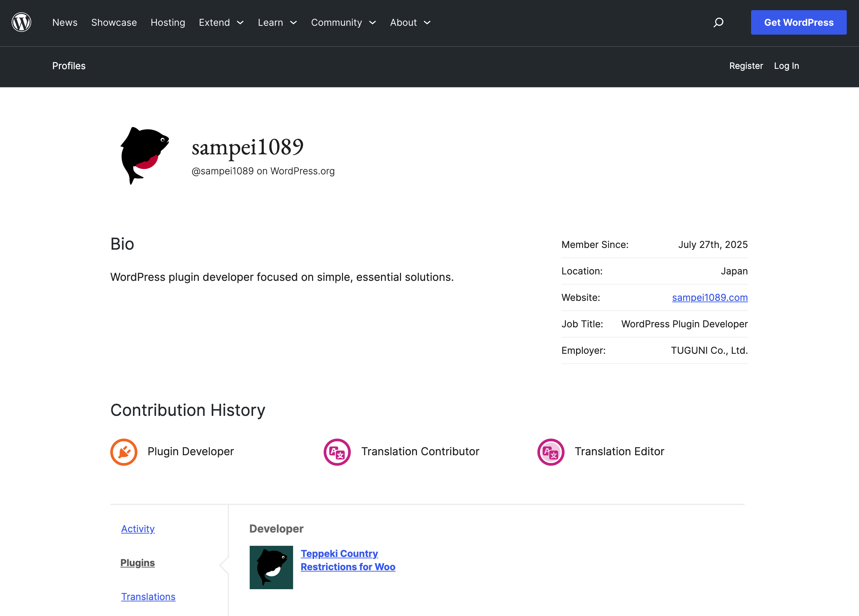Go to the News menu item
859x616 pixels.
(65, 23)
